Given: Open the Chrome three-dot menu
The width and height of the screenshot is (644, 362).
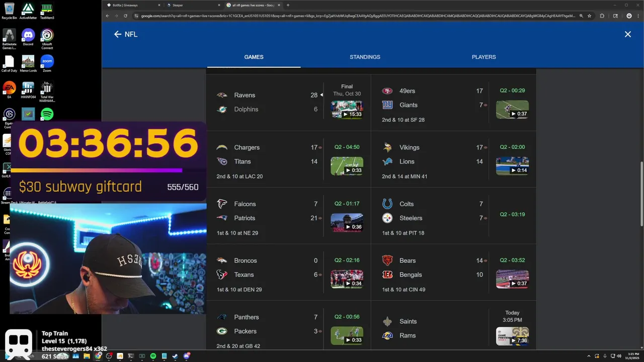Looking at the screenshot, I should coord(638,16).
